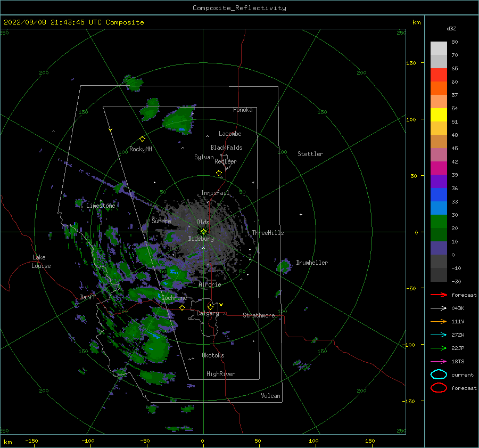Click the yellow km unit label bottom left
Screen dimensions: 479x448
(x=7, y=442)
